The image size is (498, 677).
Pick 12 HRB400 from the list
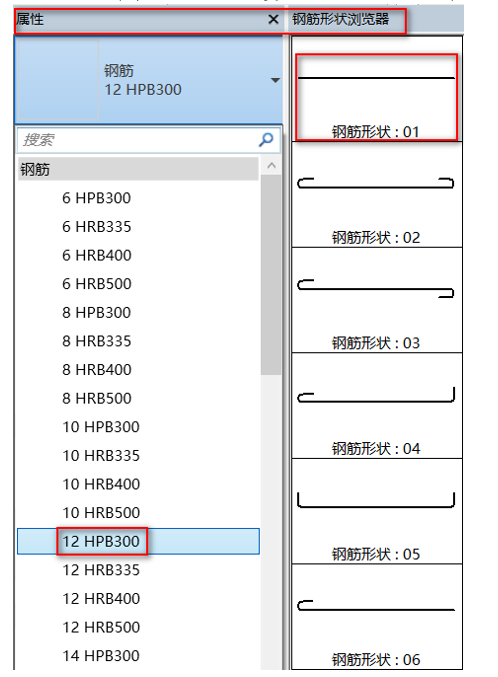click(x=101, y=598)
